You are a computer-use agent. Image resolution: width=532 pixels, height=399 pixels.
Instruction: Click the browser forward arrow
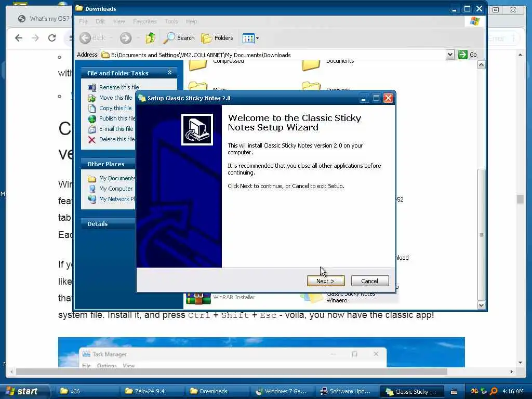35,38
